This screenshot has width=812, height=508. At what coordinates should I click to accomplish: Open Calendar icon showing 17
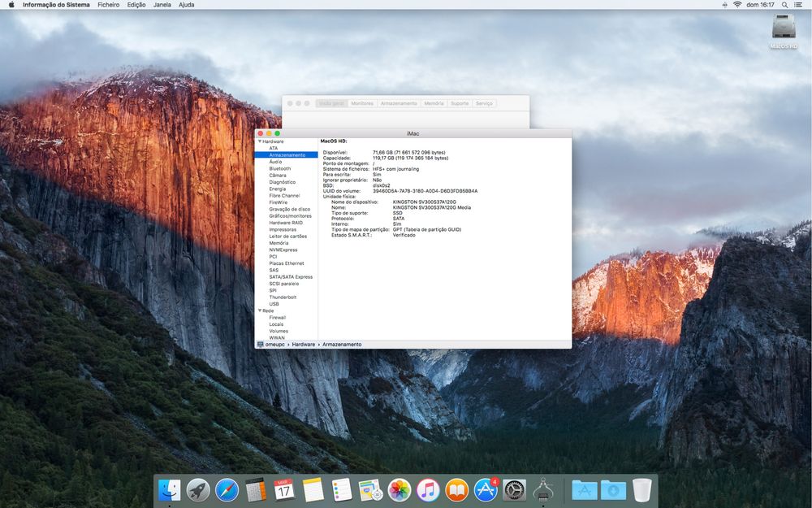pyautogui.click(x=283, y=490)
